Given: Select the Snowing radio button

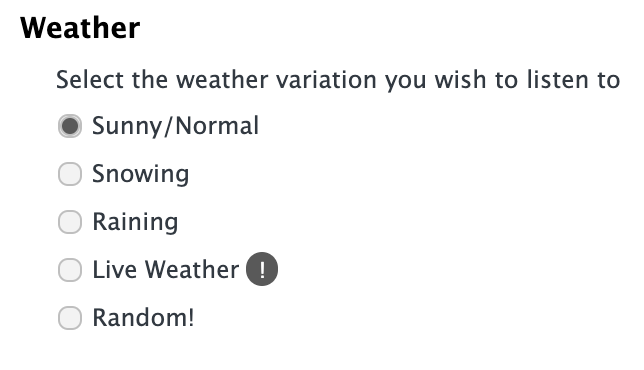Looking at the screenshot, I should tap(70, 174).
